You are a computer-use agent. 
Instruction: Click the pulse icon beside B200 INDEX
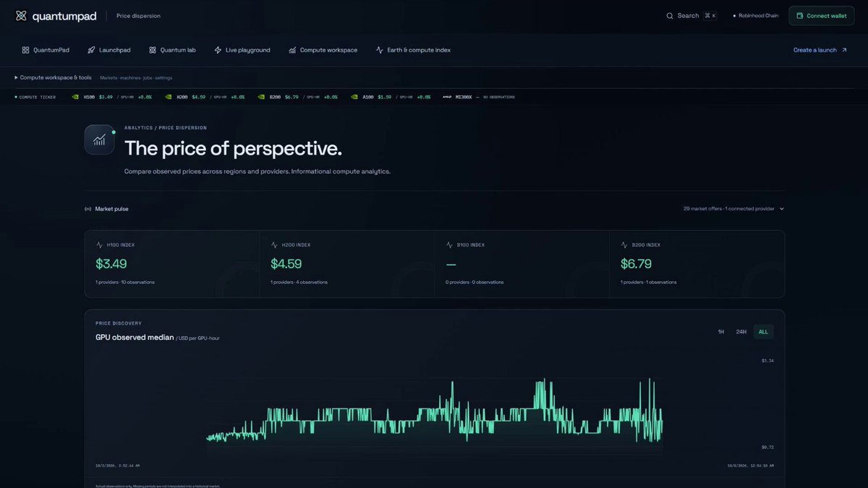(624, 245)
